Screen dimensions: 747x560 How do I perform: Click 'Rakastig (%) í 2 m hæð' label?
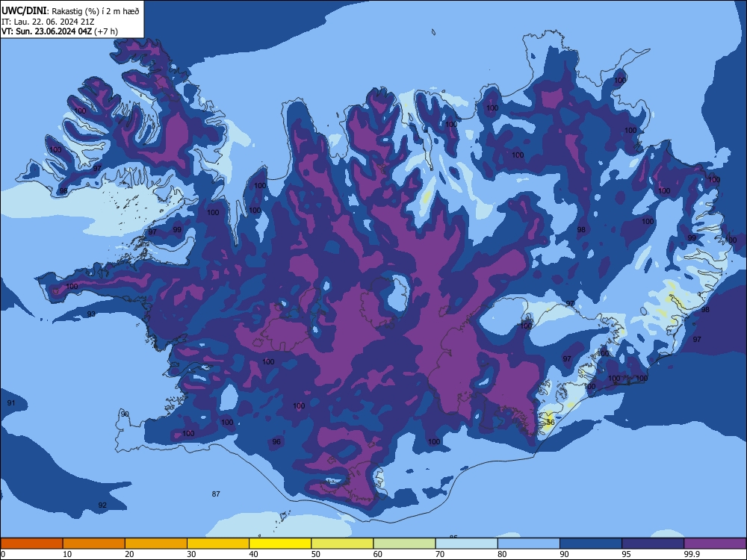coord(96,11)
